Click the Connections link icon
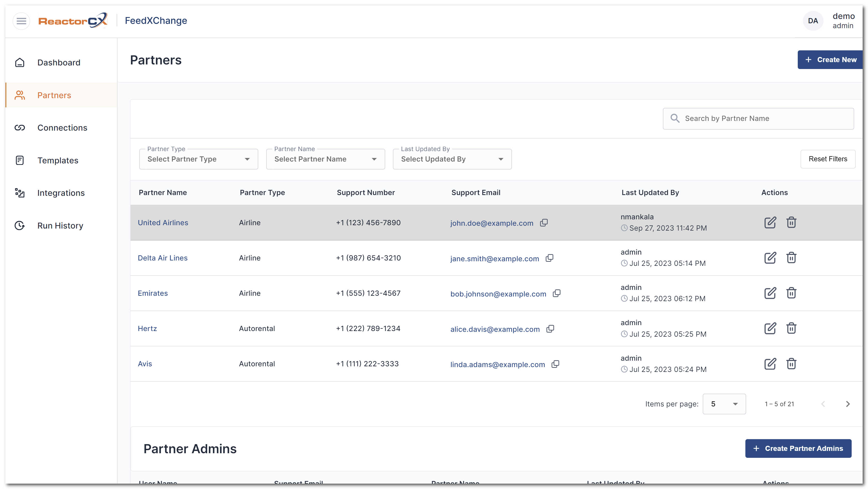The width and height of the screenshot is (868, 489). [x=20, y=128]
